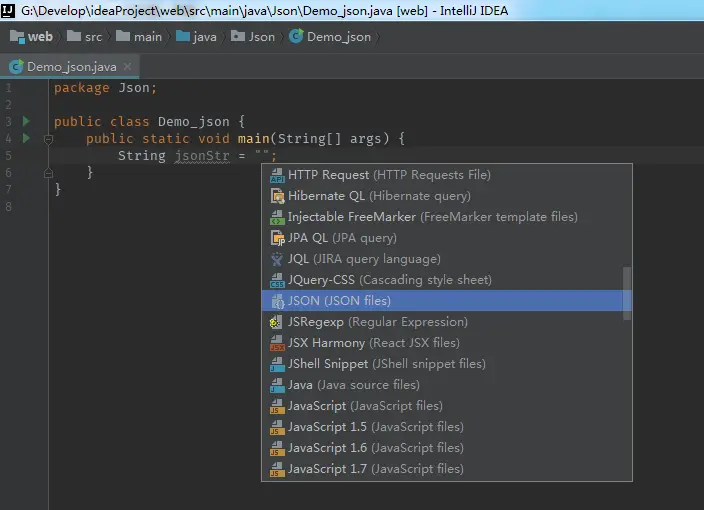Click the JavaScript 1.7 icon
The width and height of the screenshot is (704, 510).
[277, 469]
